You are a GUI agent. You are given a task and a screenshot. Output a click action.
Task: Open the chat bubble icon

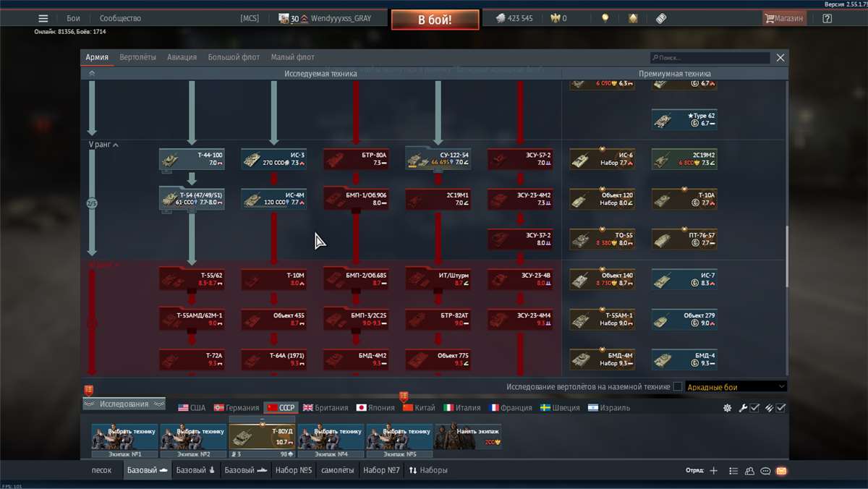click(765, 471)
